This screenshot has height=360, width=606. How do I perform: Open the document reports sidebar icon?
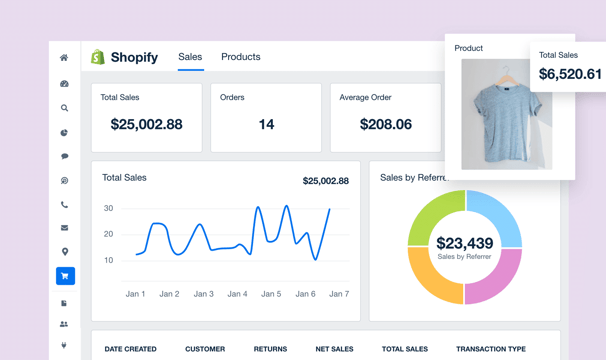tap(64, 303)
